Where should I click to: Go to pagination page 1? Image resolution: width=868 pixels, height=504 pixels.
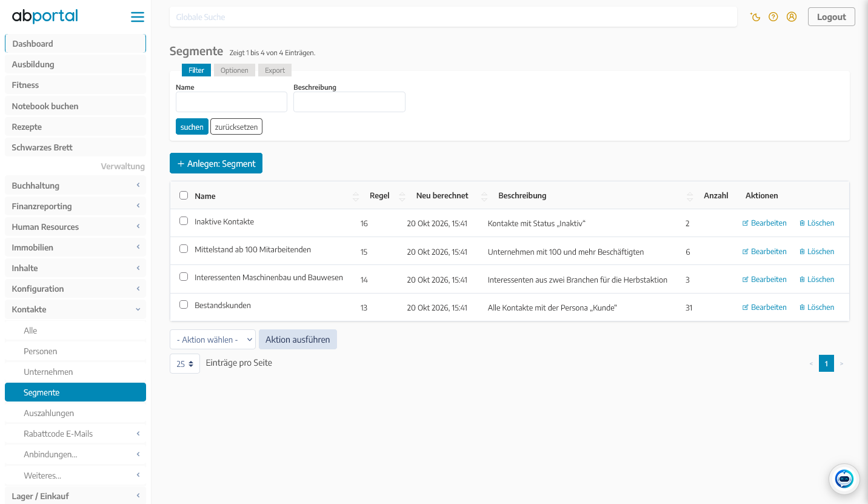pos(826,363)
